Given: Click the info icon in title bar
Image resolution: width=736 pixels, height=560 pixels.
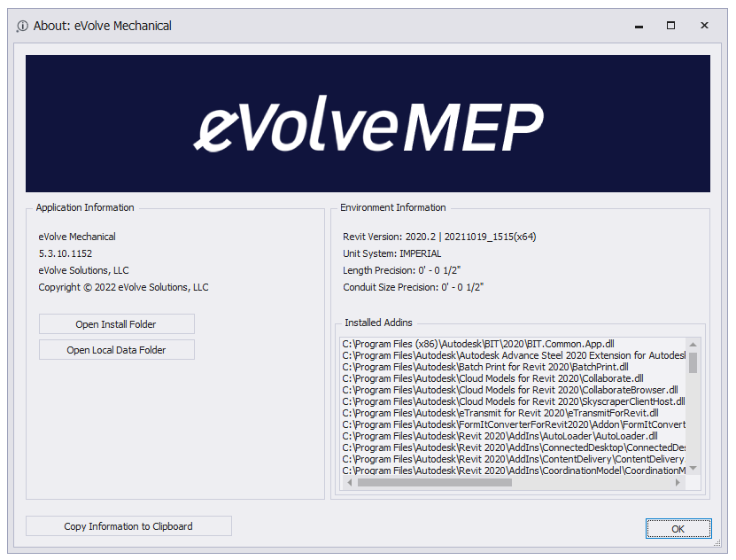Looking at the screenshot, I should tap(22, 27).
